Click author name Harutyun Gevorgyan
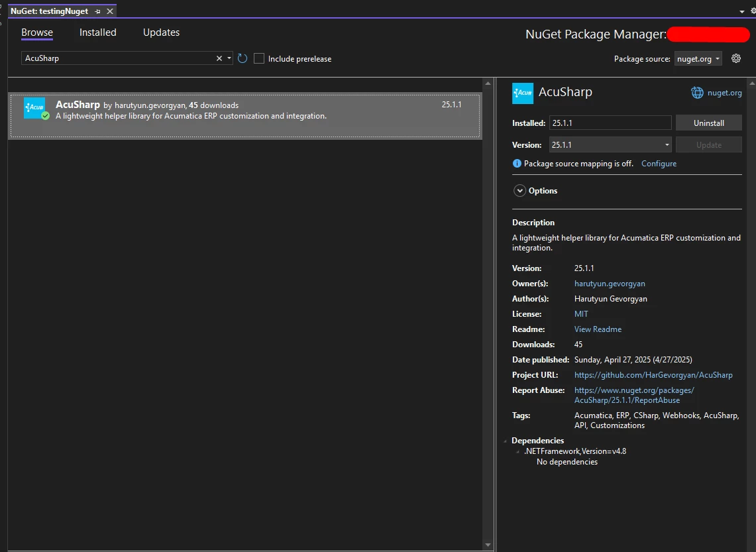This screenshot has width=756, height=552. [610, 299]
